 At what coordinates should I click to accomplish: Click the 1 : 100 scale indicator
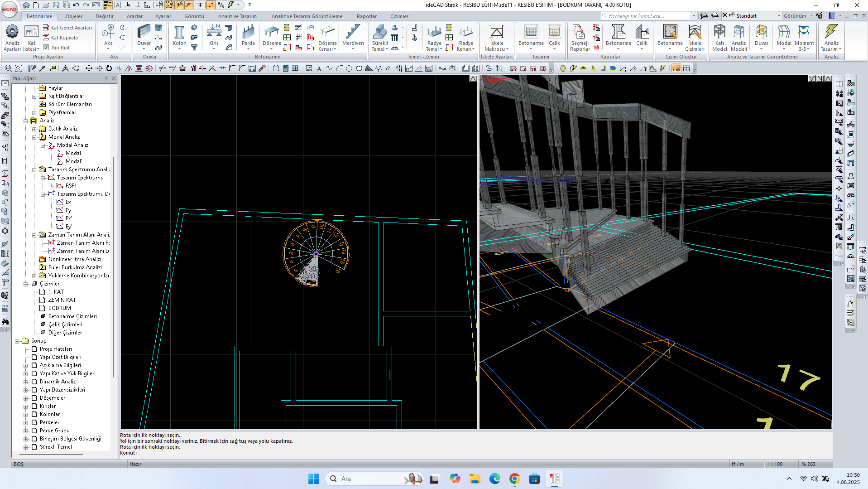(x=775, y=464)
